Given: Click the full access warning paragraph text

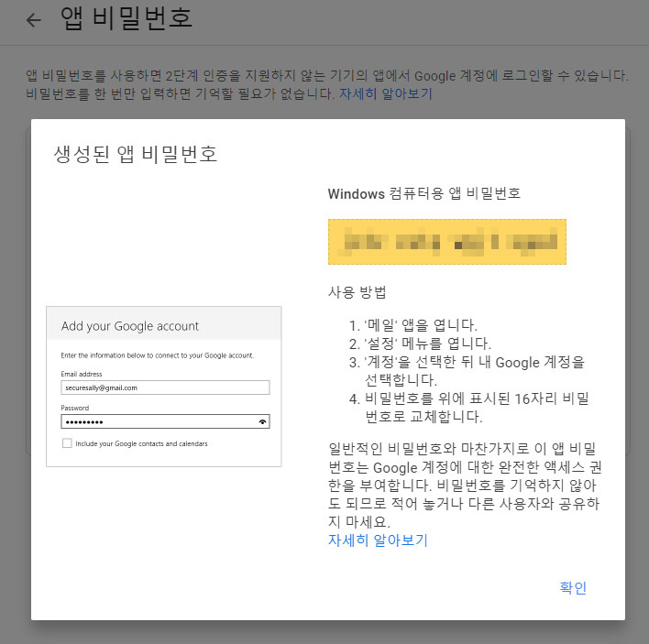Looking at the screenshot, I should tap(465, 485).
